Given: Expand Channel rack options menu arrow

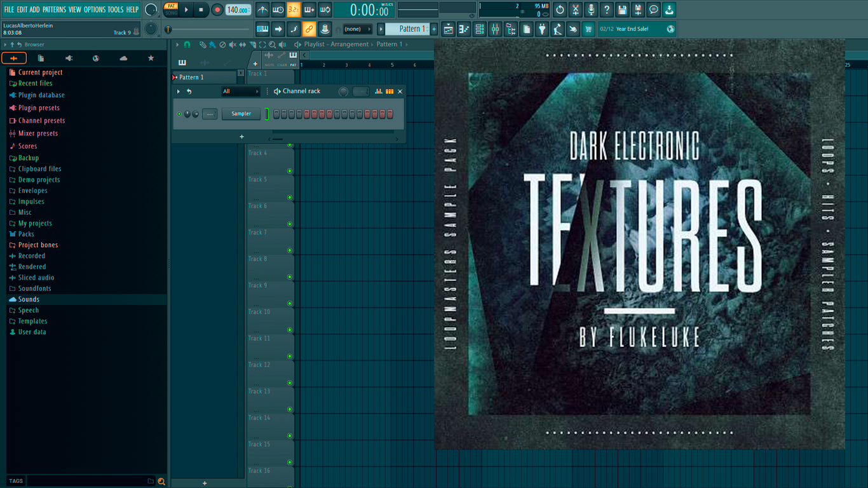Looking at the screenshot, I should click(x=179, y=91).
